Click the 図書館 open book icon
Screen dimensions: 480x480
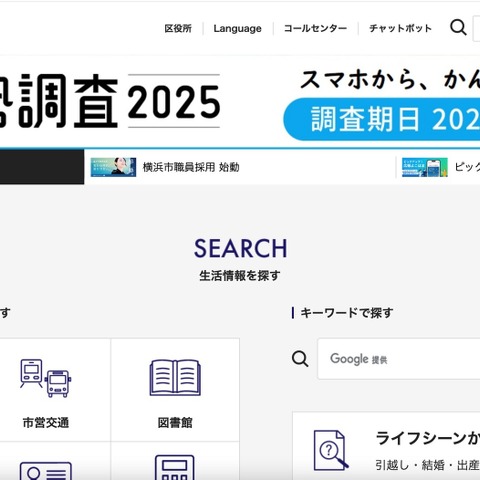point(175,378)
